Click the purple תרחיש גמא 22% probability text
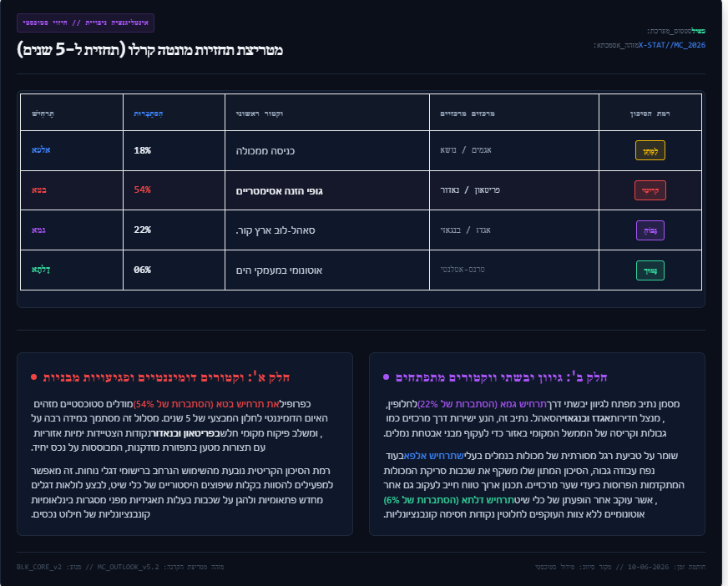 (x=482, y=404)
